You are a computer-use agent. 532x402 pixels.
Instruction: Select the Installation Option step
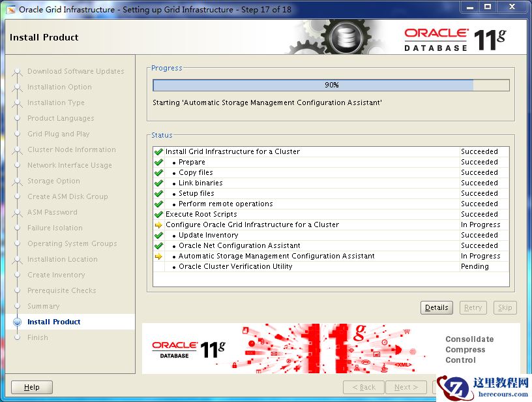[59, 87]
